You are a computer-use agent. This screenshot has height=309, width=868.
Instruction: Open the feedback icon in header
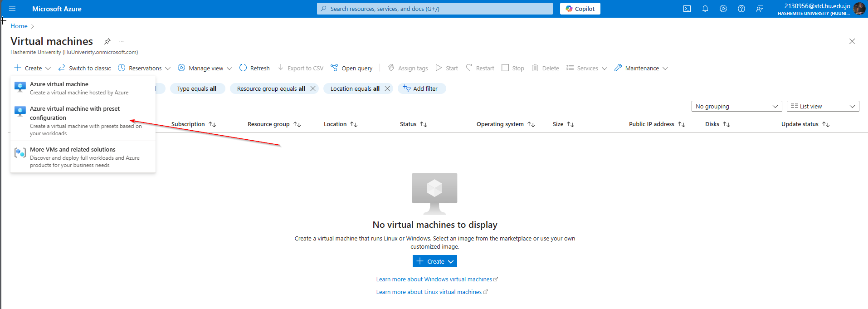[x=760, y=9]
